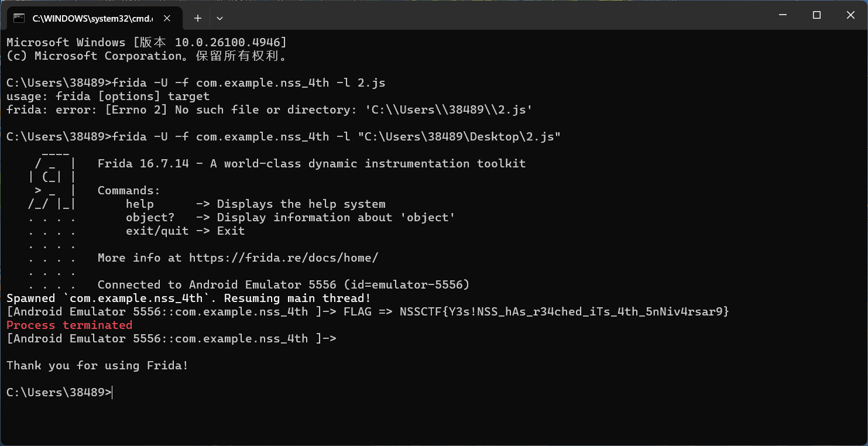Click the empty title bar drag area
Screen dimensions: 868x446
point(492,15)
